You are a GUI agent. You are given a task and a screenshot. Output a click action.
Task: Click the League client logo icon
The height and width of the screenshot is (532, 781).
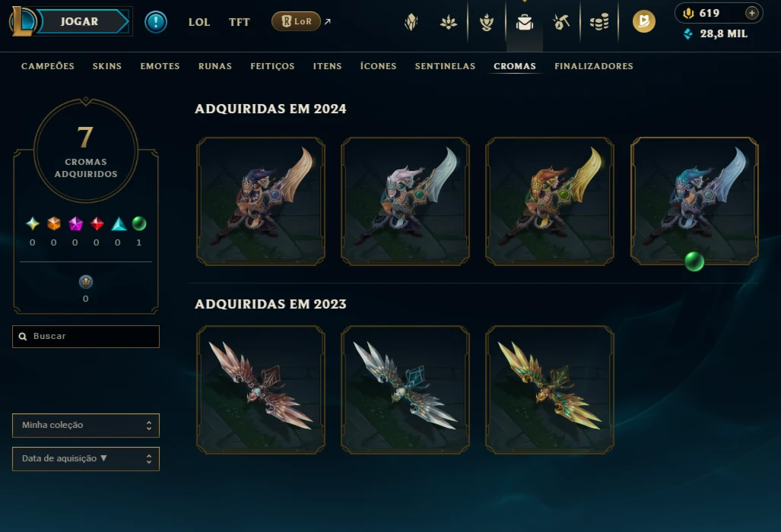23,21
